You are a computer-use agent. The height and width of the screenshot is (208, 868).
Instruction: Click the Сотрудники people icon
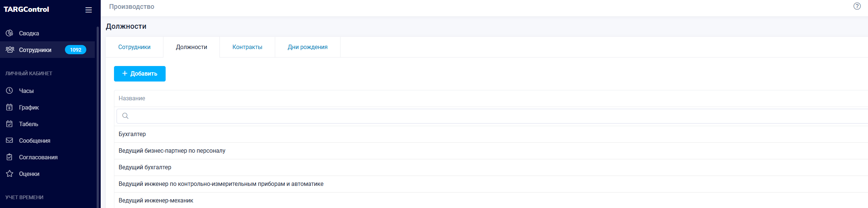tap(10, 50)
